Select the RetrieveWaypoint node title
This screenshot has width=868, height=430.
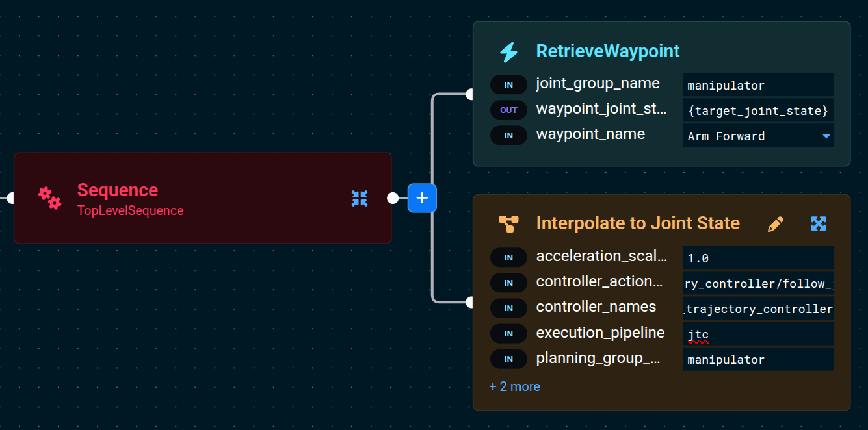point(607,51)
